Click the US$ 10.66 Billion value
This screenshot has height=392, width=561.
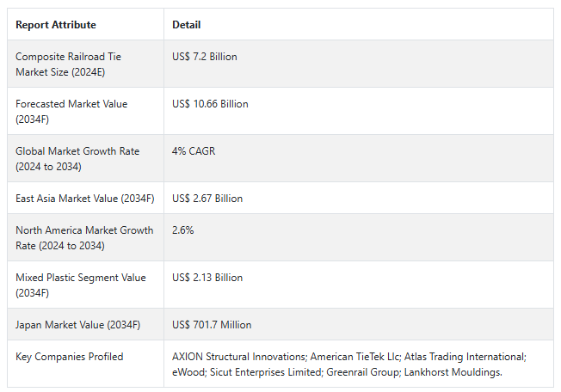point(210,104)
